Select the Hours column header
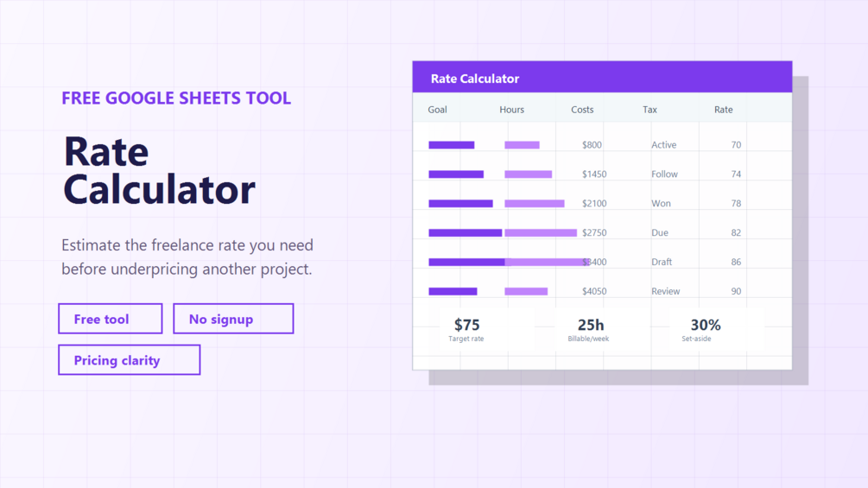 pyautogui.click(x=511, y=110)
